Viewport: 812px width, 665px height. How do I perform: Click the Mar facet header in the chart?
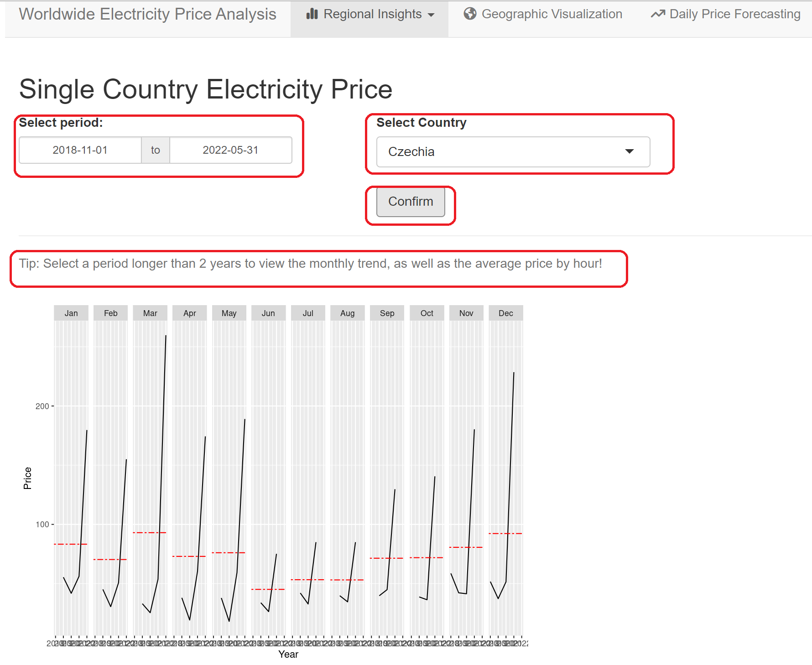150,313
